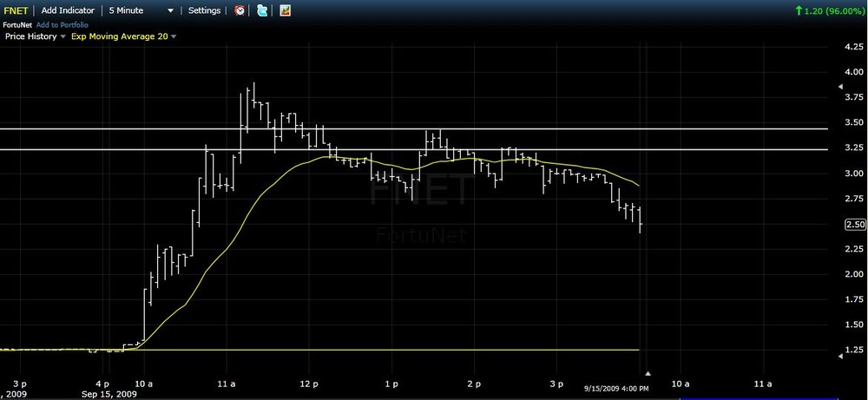Click Add Indicator in the toolbar
Viewport: 868px width, 400px height.
click(x=68, y=10)
